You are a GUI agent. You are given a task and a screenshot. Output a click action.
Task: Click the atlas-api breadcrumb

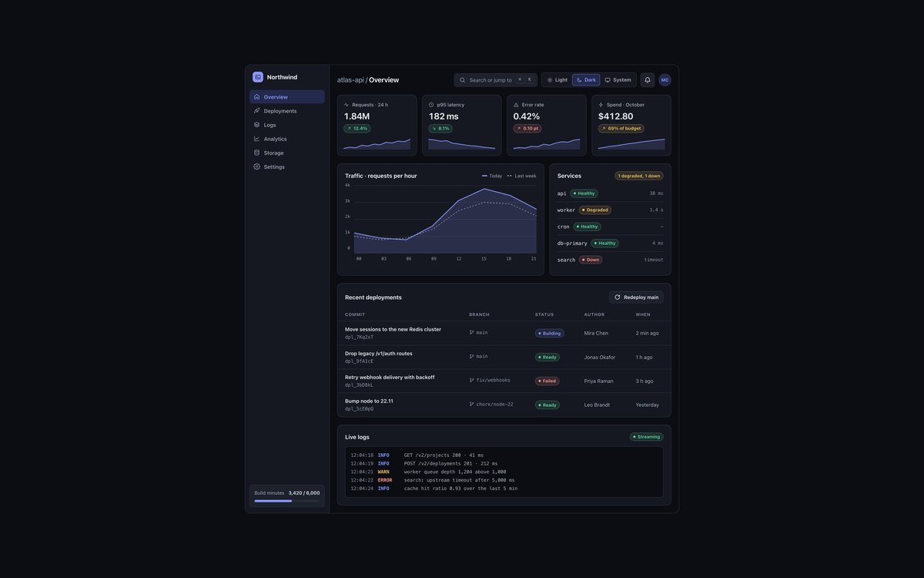point(350,80)
